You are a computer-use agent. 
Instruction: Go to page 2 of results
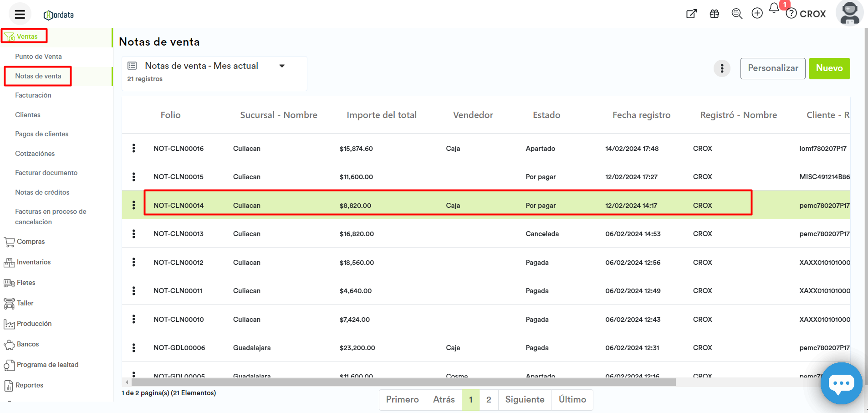pyautogui.click(x=489, y=400)
